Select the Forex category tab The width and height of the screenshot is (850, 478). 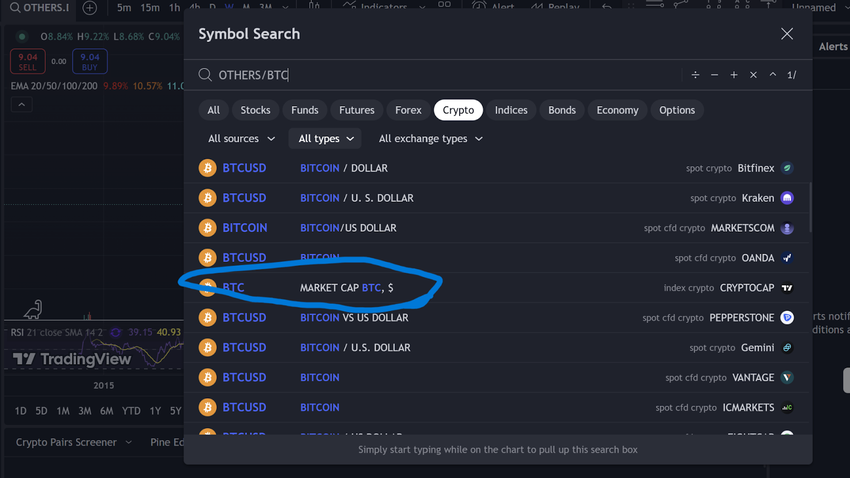pos(408,110)
